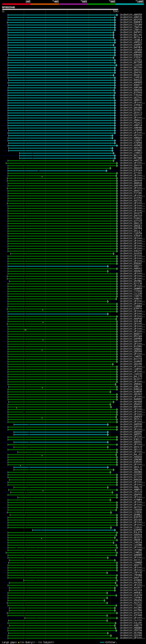146x644 pixels.
Task: Select label UniRef100_B9HKY7
Action: coord(131,85)
